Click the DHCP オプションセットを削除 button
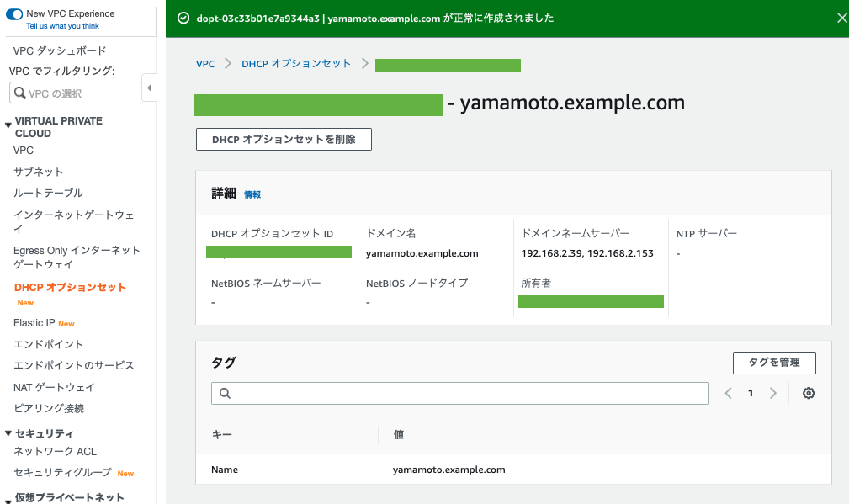 pyautogui.click(x=284, y=140)
